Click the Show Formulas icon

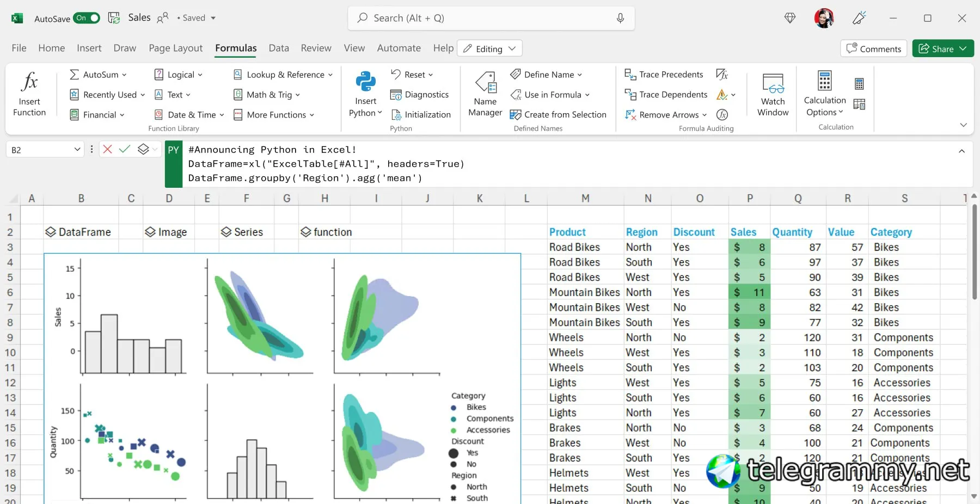click(x=722, y=75)
